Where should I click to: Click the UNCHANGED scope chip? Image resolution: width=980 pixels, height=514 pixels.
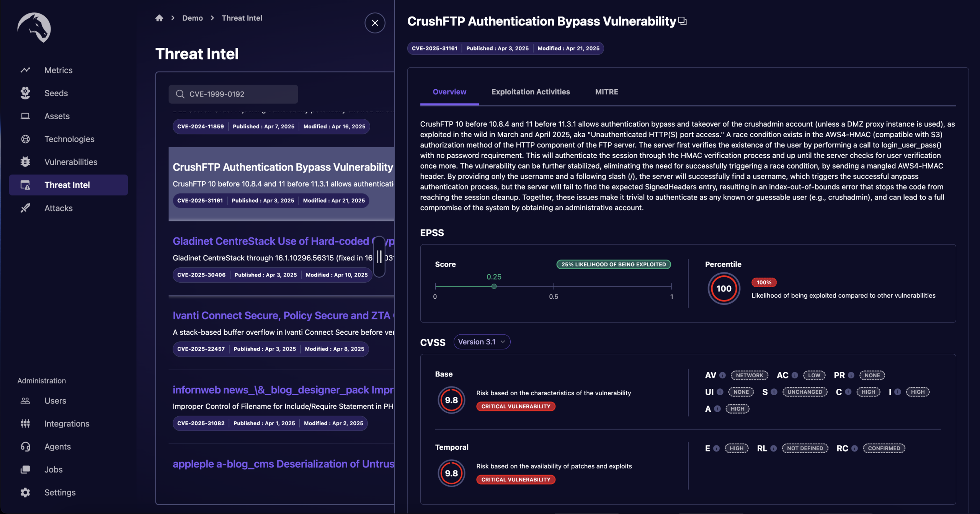tap(805, 392)
